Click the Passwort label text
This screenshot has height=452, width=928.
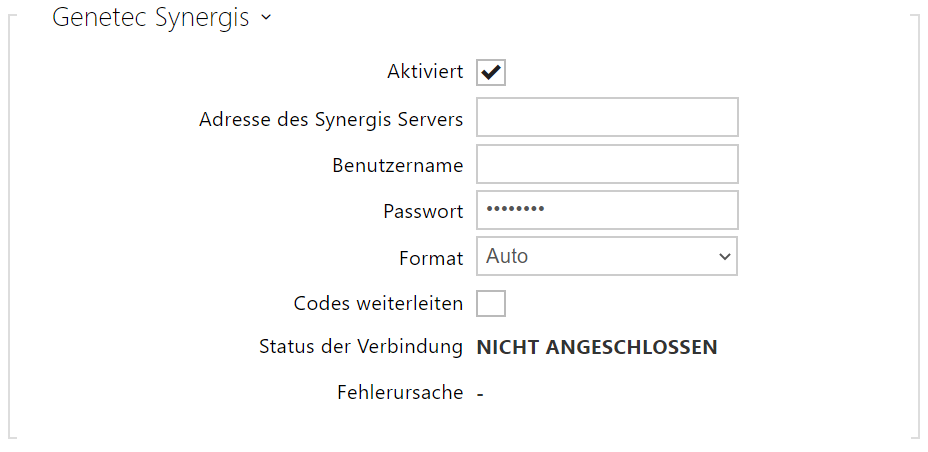point(423,211)
